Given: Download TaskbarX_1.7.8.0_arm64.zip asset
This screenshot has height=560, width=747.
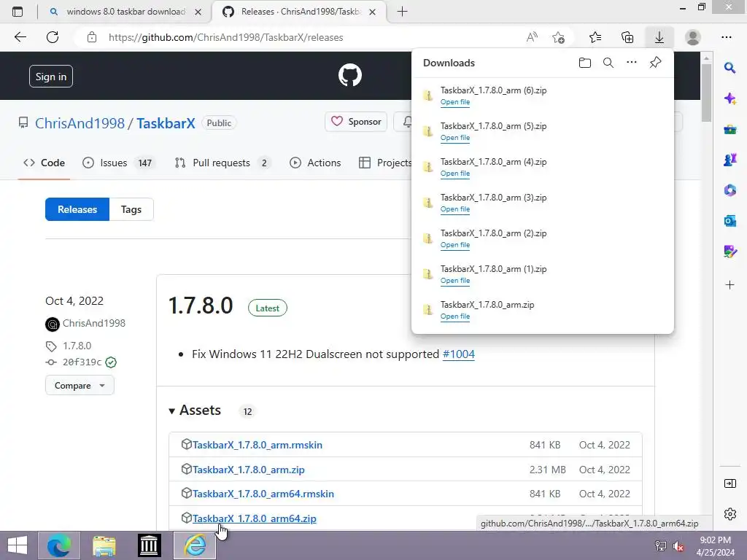Looking at the screenshot, I should (x=254, y=518).
